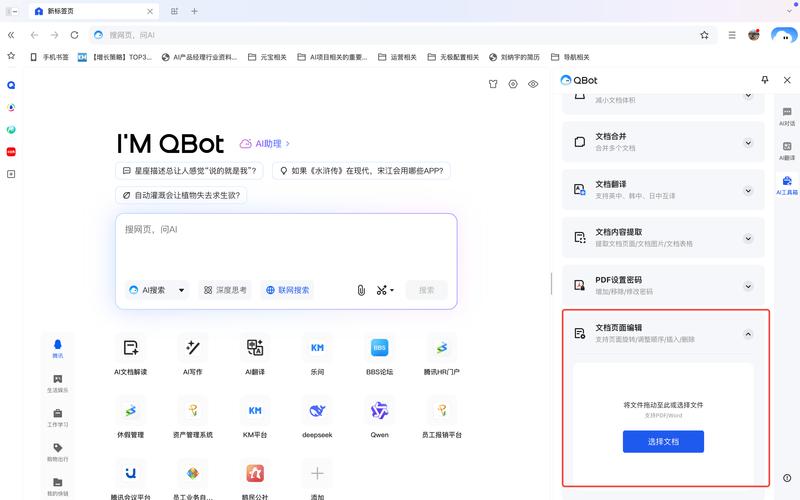Screen dimensions: 800x500
Task: Open the 运营相关 bookmark folder
Action: coord(397,57)
